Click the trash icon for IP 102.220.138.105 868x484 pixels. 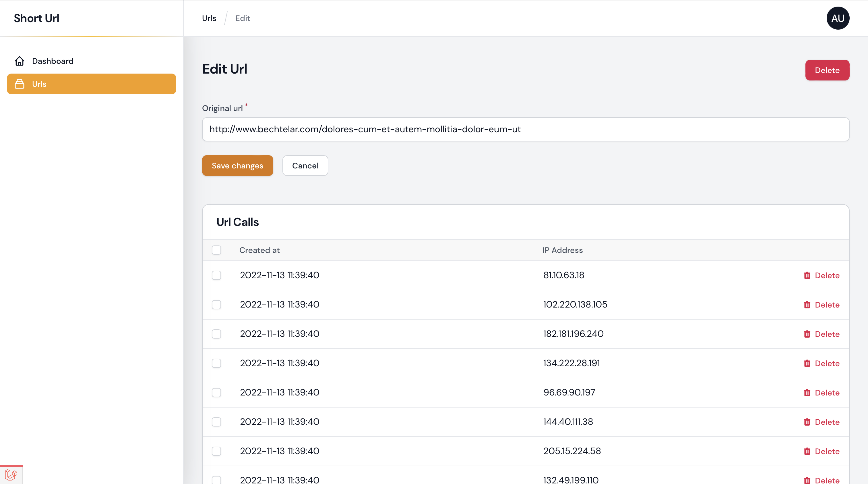807,305
